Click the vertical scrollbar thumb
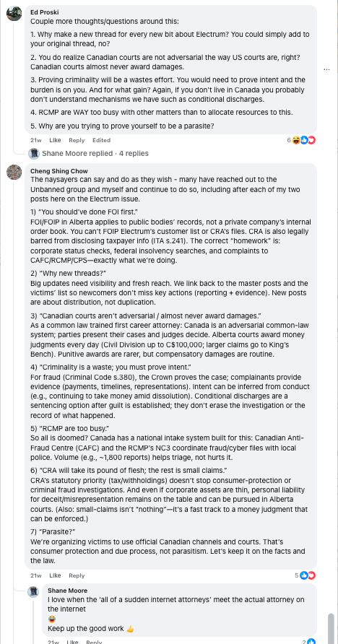The image size is (338, 644). pyautogui.click(x=331, y=627)
